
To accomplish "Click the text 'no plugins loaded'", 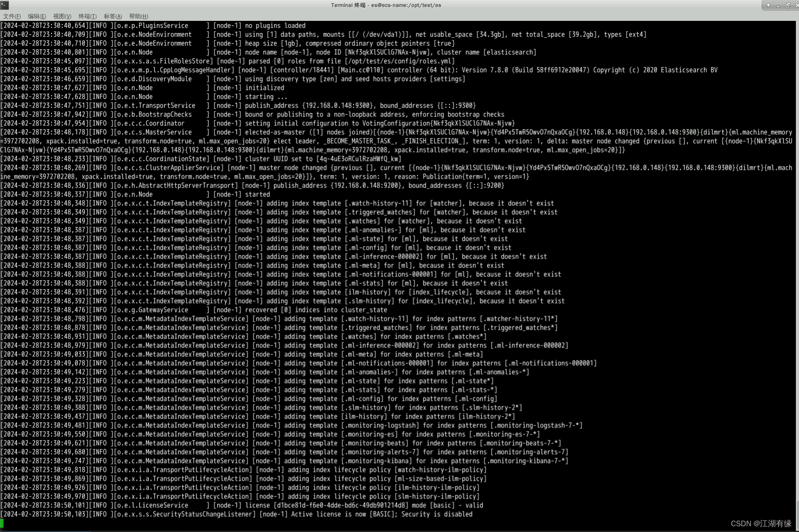I will [x=275, y=26].
